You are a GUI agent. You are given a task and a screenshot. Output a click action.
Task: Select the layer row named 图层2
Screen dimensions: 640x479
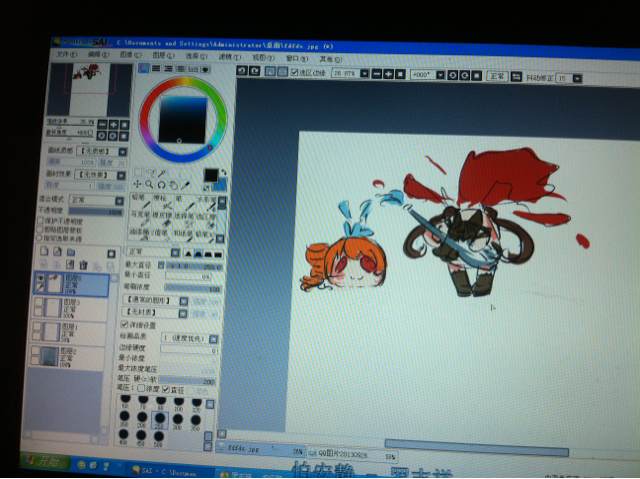pyautogui.click(x=67, y=357)
